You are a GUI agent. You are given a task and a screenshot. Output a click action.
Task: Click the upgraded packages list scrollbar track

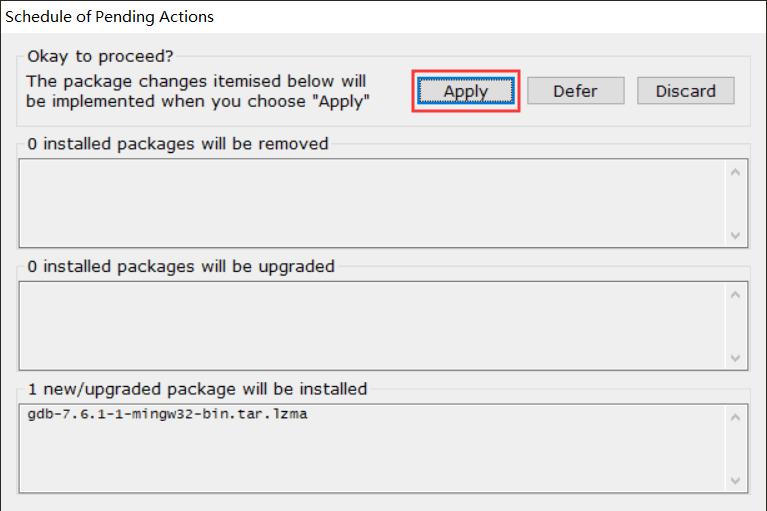click(x=736, y=324)
